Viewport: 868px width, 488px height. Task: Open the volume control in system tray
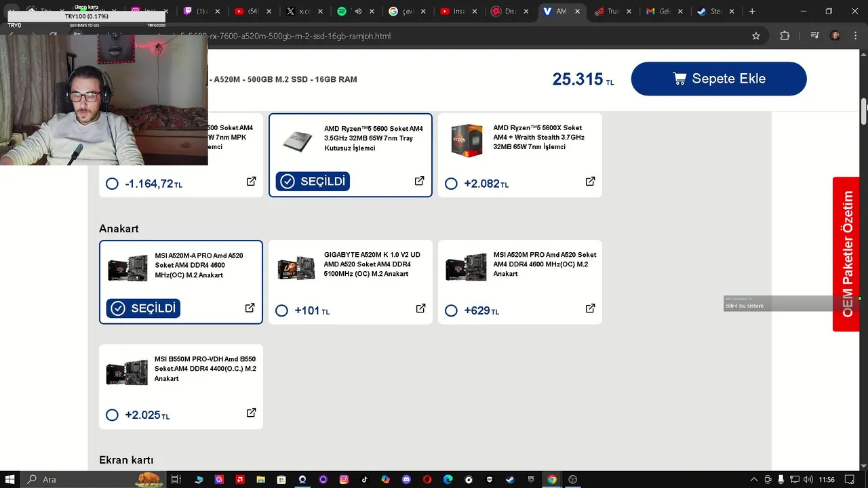pos(807,479)
